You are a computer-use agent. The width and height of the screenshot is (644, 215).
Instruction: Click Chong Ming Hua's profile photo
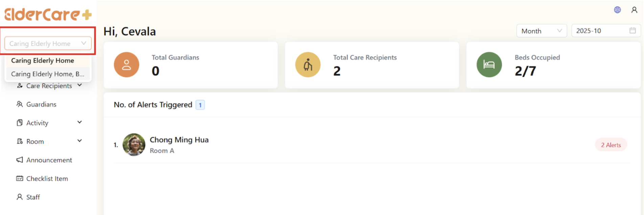pos(134,145)
